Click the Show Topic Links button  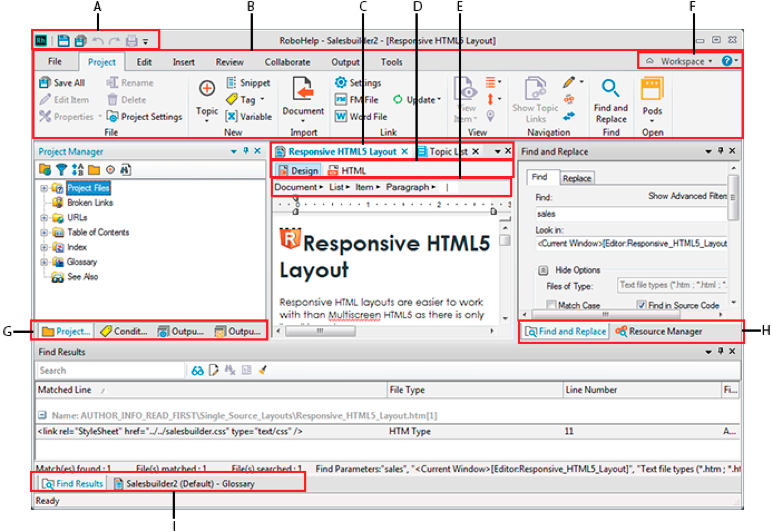pyautogui.click(x=535, y=100)
